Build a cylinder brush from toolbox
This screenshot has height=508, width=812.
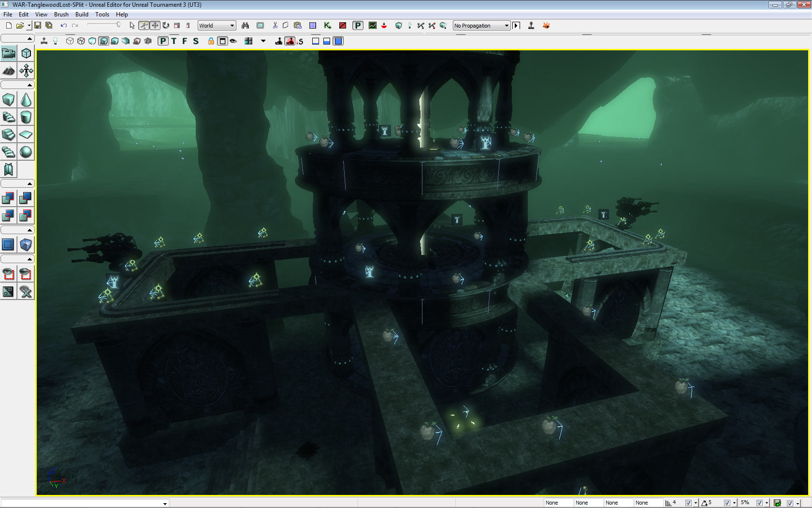[x=26, y=117]
